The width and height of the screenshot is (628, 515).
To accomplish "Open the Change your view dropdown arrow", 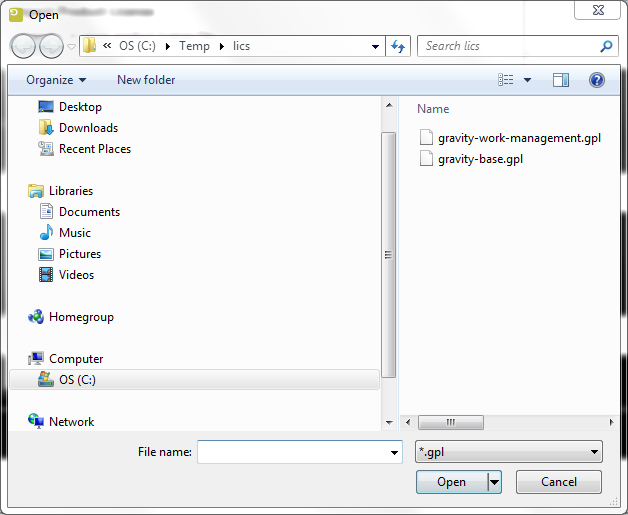I will (x=527, y=80).
